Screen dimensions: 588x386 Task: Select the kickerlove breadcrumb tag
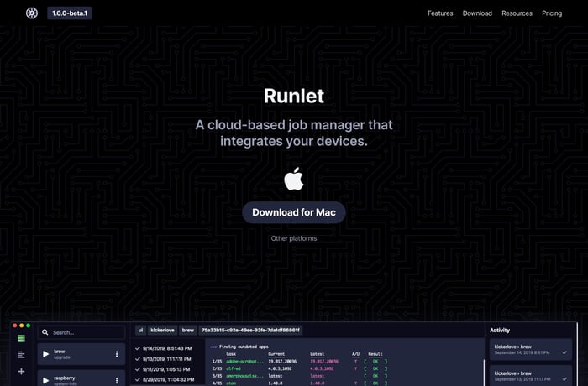[162, 330]
